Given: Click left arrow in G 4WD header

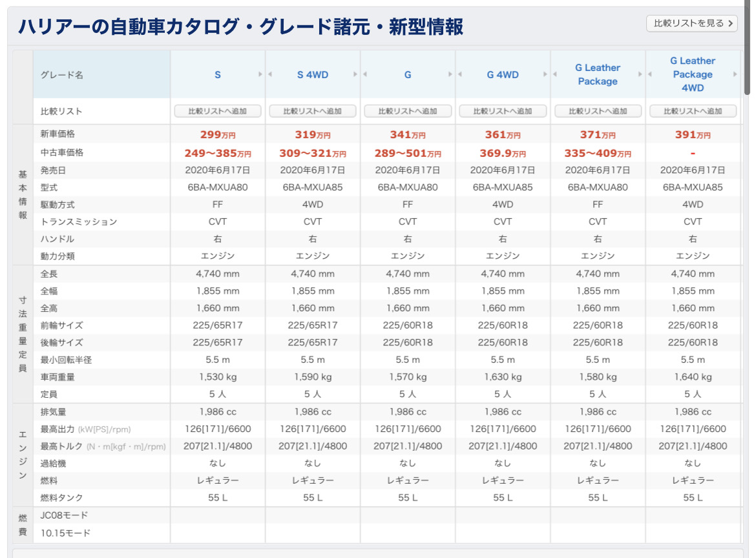Looking at the screenshot, I should pos(460,74).
